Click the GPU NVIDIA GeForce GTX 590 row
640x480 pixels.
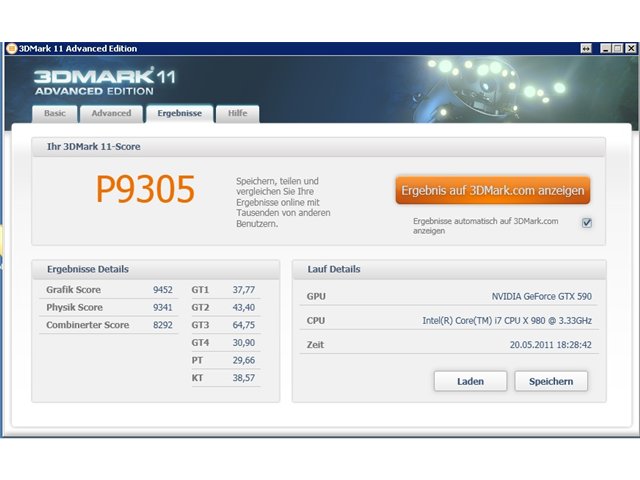point(449,296)
